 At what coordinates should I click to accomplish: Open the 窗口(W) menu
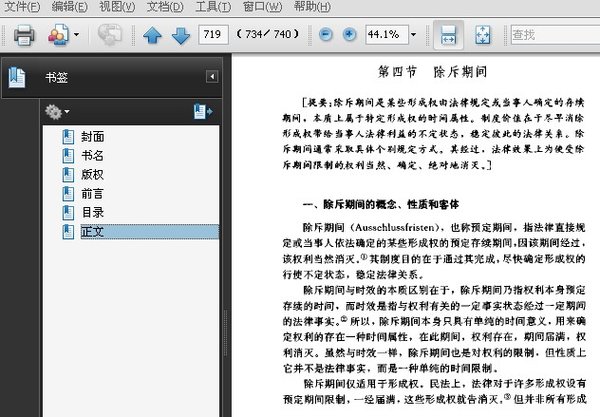point(262,7)
